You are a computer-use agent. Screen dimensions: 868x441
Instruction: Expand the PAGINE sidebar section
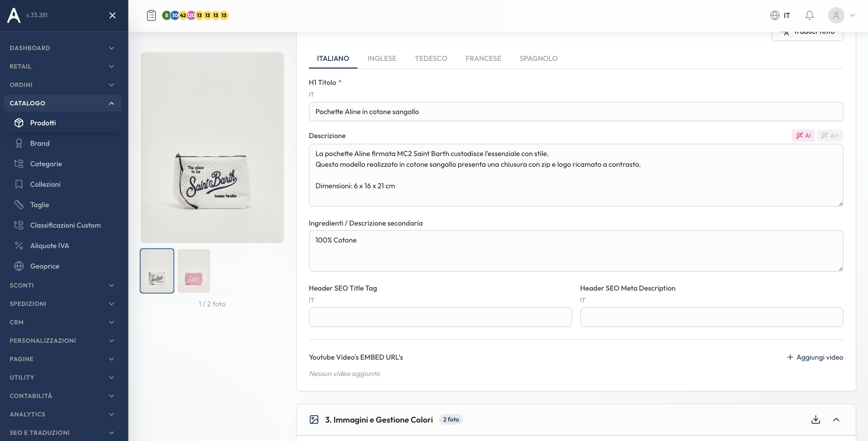(x=62, y=359)
